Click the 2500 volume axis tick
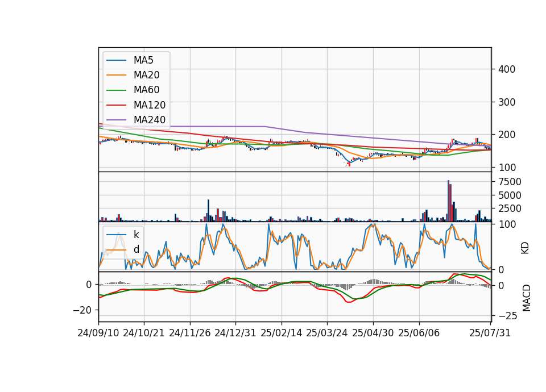The width and height of the screenshot is (546, 392). (x=510, y=208)
